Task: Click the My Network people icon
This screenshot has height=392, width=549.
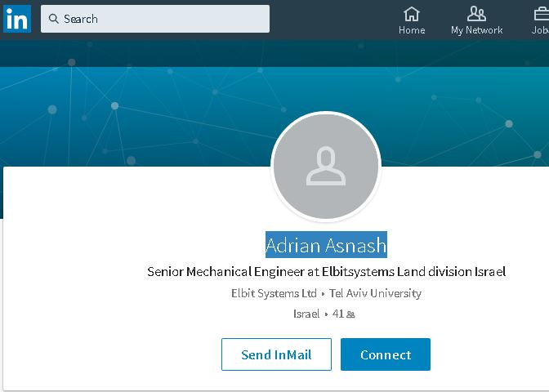Action: 476,14
